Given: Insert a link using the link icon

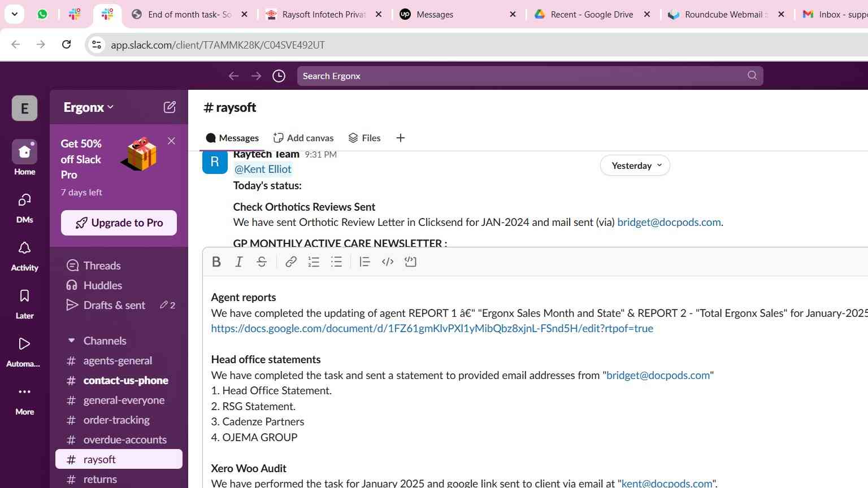Looking at the screenshot, I should [x=291, y=262].
